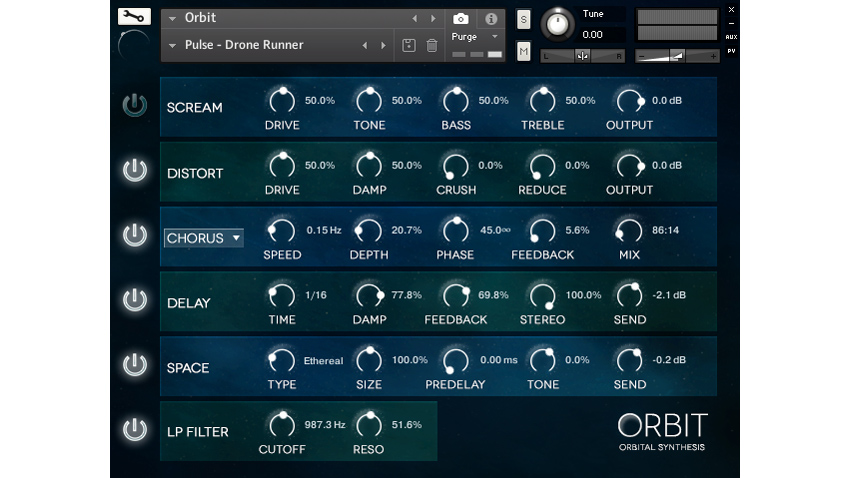The image size is (850, 478).
Task: Click the delay SEND knob
Action: 629,295
